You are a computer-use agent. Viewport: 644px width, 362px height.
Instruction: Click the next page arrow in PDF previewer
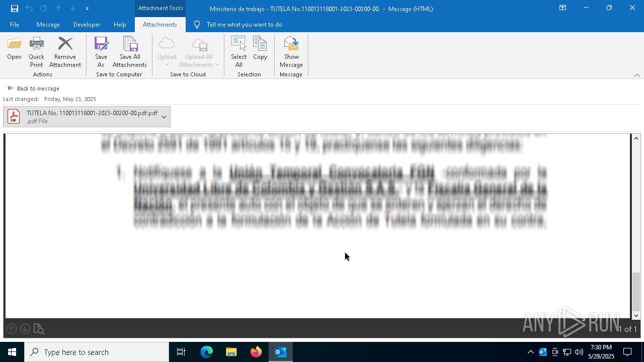point(25,329)
